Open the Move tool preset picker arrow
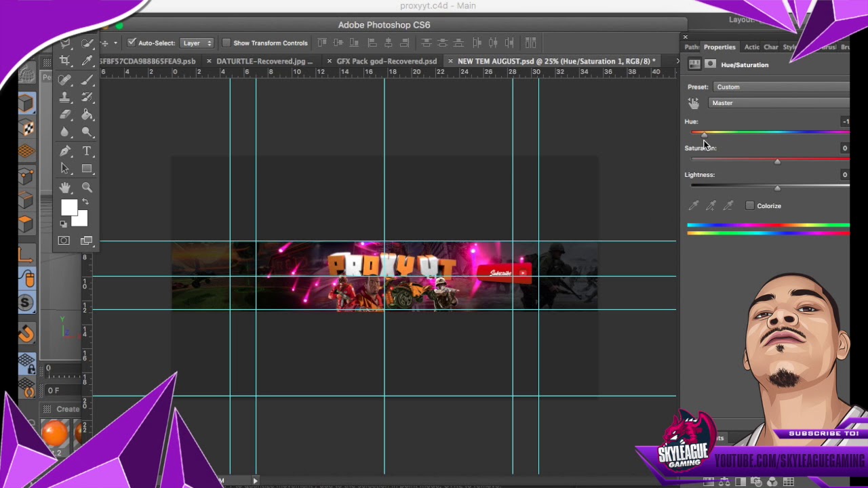The height and width of the screenshot is (488, 868). point(115,43)
